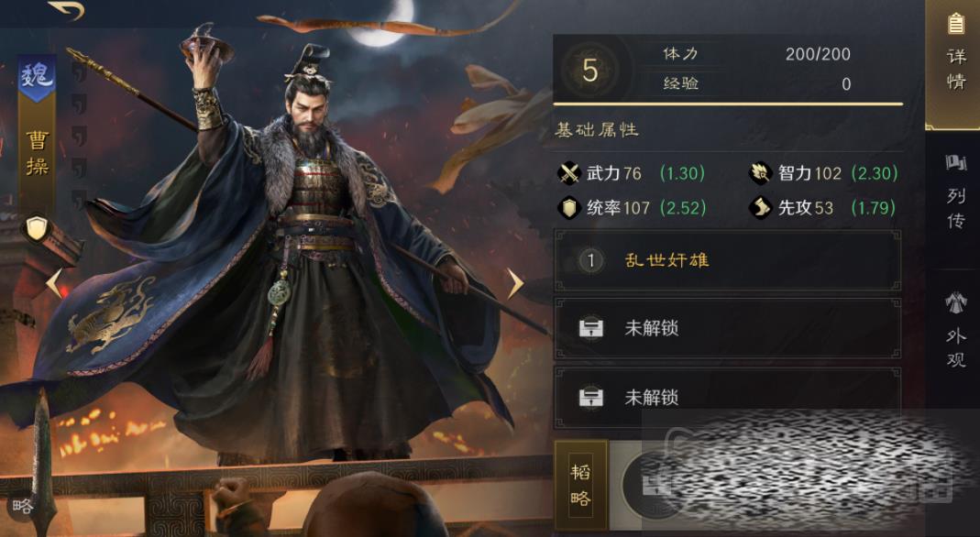Tap the locked chest icon in second skill slot

click(590, 328)
